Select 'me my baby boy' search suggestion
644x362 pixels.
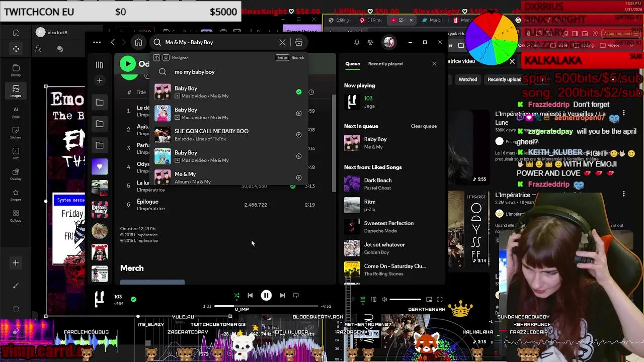(194, 72)
